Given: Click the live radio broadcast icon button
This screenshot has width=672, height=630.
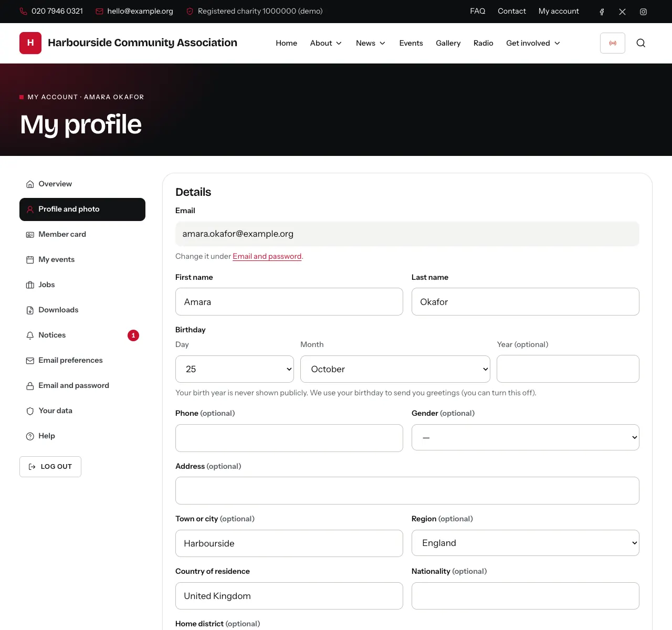Looking at the screenshot, I should [x=613, y=43].
